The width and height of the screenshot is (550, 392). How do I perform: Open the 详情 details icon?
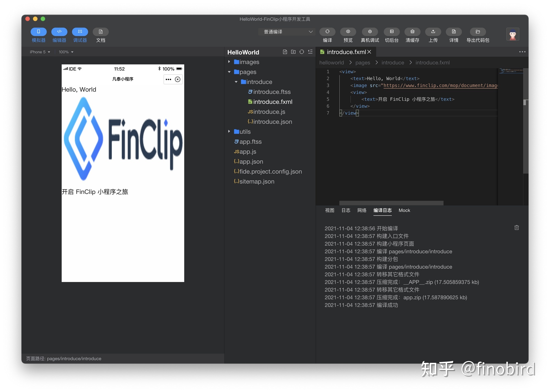pos(454,32)
